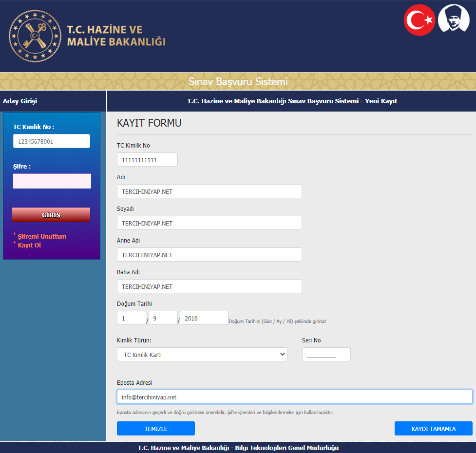Click the birth day field

point(131,318)
